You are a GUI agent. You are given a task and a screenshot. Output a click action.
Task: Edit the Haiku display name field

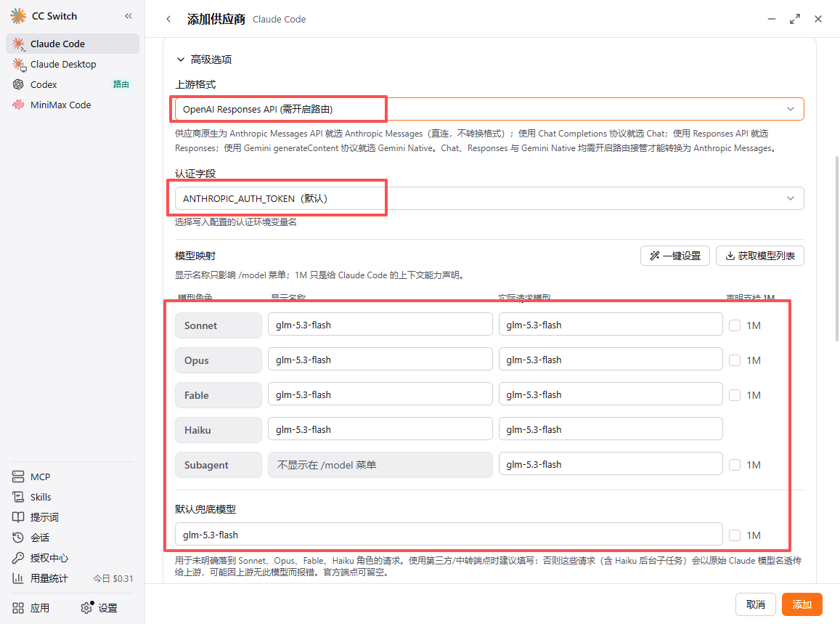point(380,429)
